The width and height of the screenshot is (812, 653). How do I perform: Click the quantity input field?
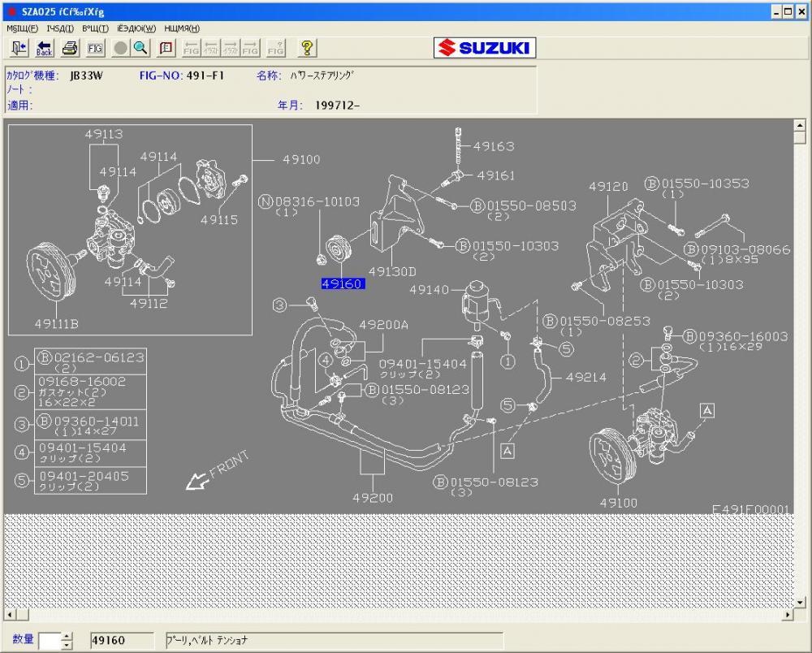49,640
